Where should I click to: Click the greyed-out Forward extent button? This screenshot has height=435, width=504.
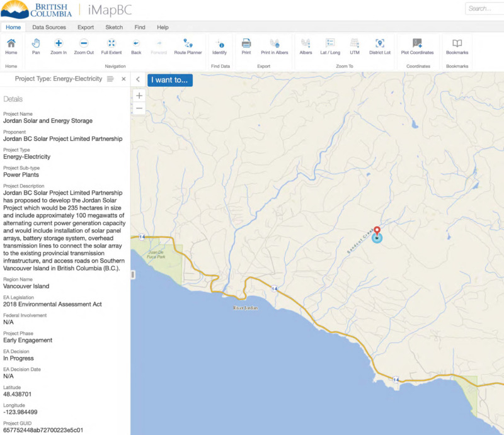pyautogui.click(x=159, y=47)
